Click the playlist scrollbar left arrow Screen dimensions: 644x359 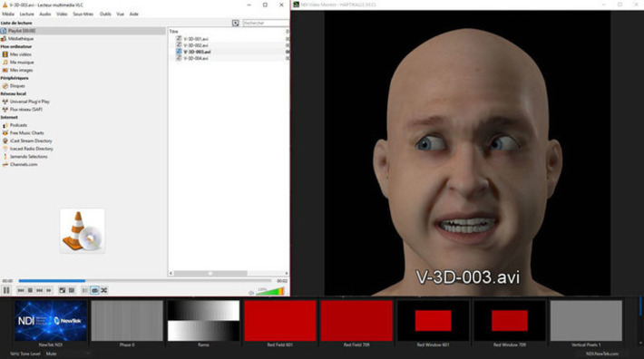click(171, 273)
